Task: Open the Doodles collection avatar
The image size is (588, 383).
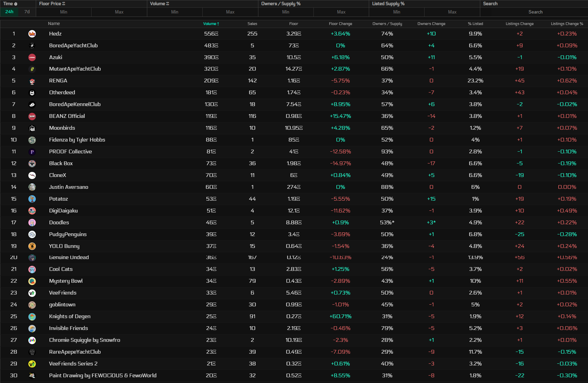Action: [32, 223]
